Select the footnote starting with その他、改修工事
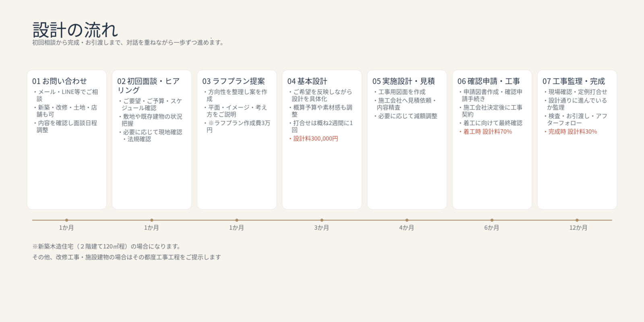This screenshot has height=322, width=644. coord(126,257)
